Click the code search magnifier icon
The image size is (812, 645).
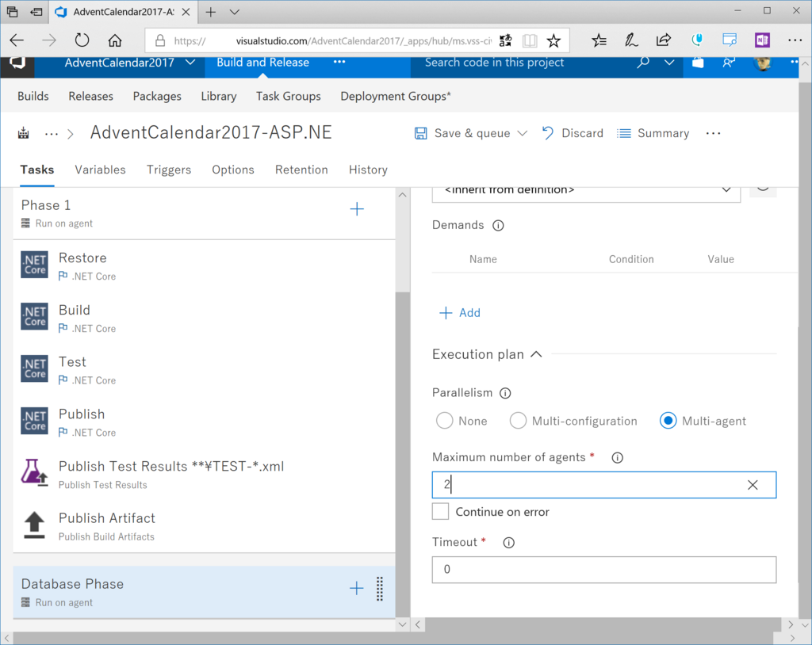tap(643, 63)
